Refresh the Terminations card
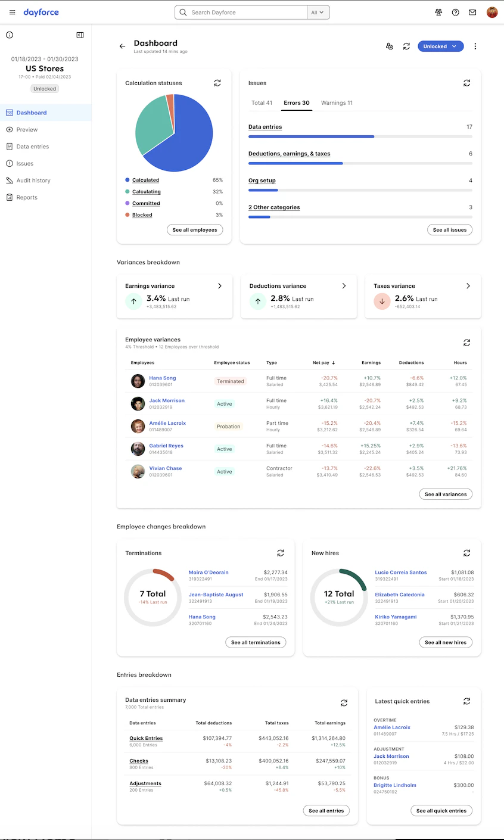The width and height of the screenshot is (504, 840). tap(281, 553)
